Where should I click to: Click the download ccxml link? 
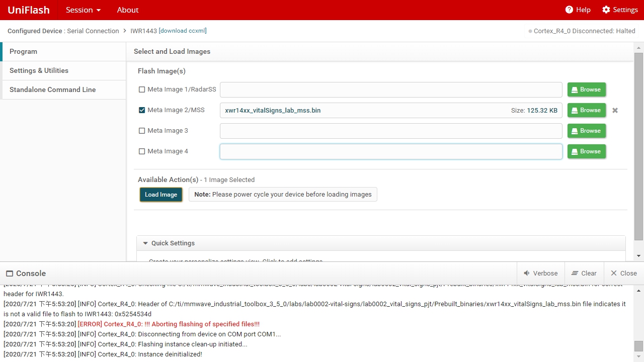(x=183, y=31)
